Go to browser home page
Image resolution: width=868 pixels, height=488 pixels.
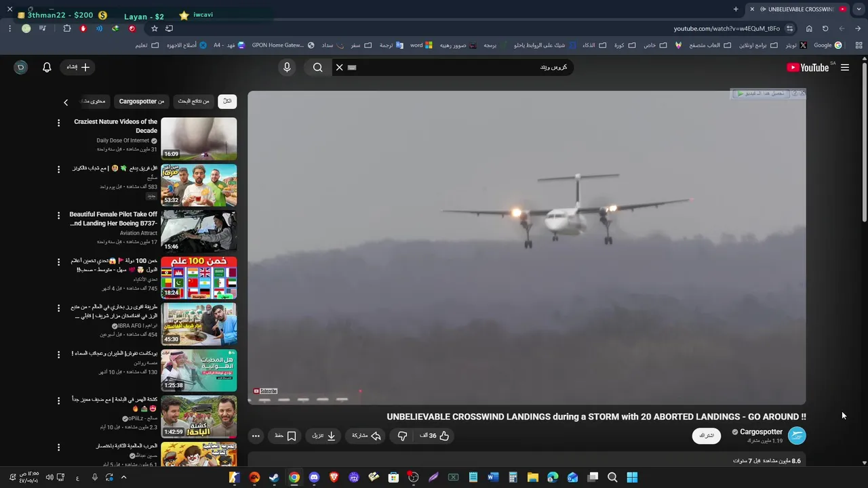click(x=809, y=28)
